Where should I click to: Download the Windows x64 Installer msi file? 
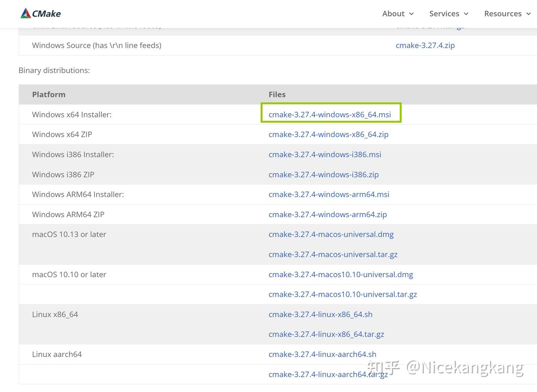tap(330, 114)
